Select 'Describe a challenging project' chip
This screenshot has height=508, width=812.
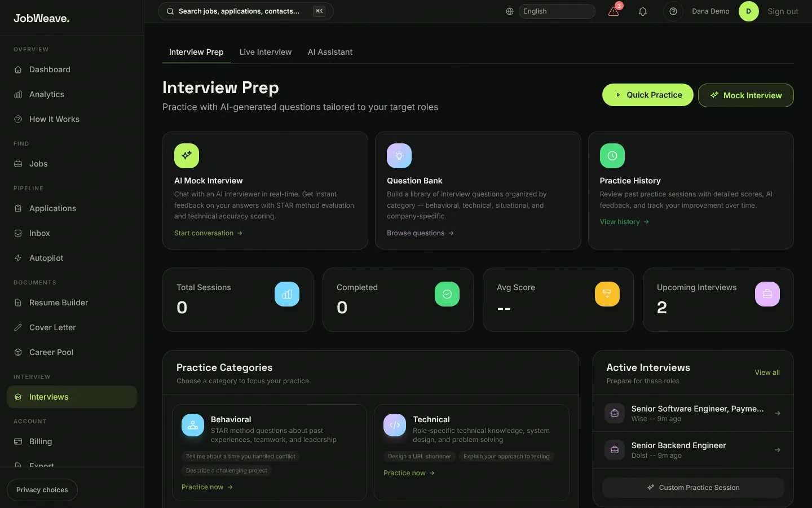(227, 471)
